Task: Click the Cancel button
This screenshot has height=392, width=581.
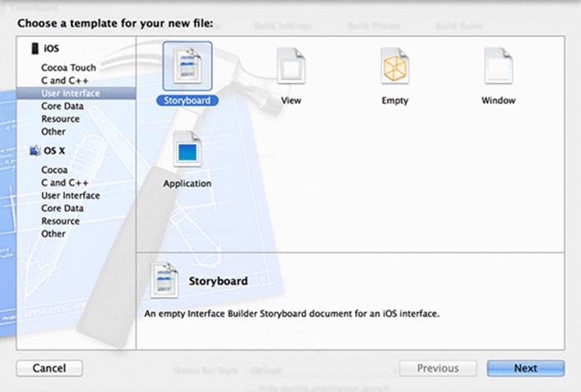Action: 49,368
